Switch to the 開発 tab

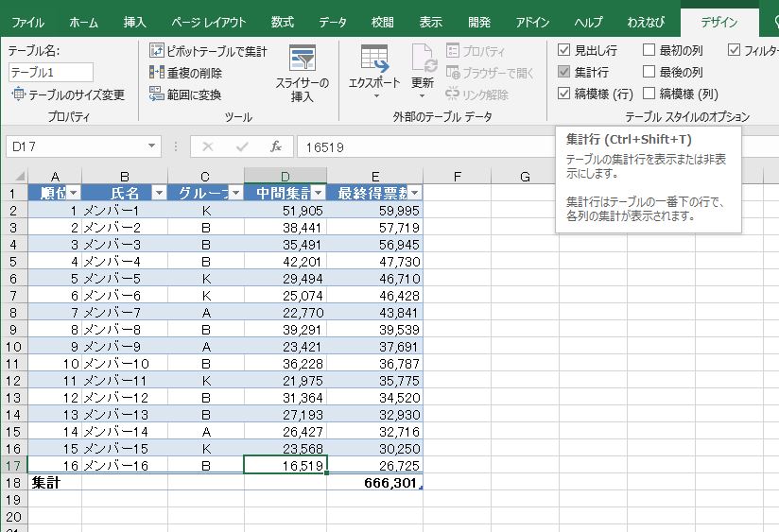(x=479, y=23)
